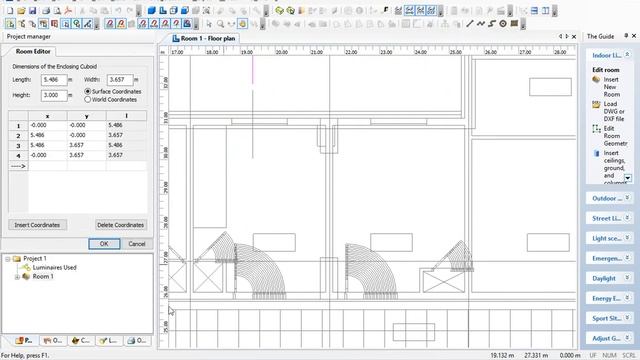Switch to floor plan view icon
The image size is (640, 360).
point(163,11)
